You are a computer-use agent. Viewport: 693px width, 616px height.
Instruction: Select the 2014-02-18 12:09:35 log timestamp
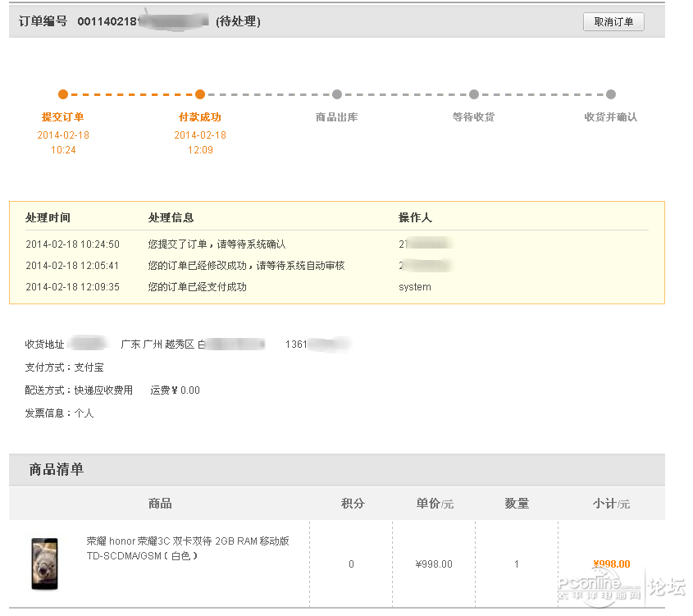72,287
